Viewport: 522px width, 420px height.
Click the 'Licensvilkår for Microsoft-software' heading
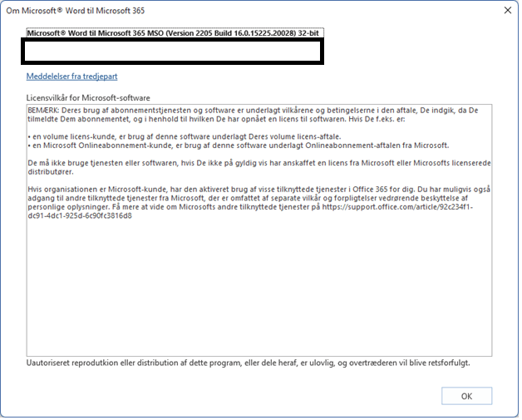pyautogui.click(x=88, y=98)
